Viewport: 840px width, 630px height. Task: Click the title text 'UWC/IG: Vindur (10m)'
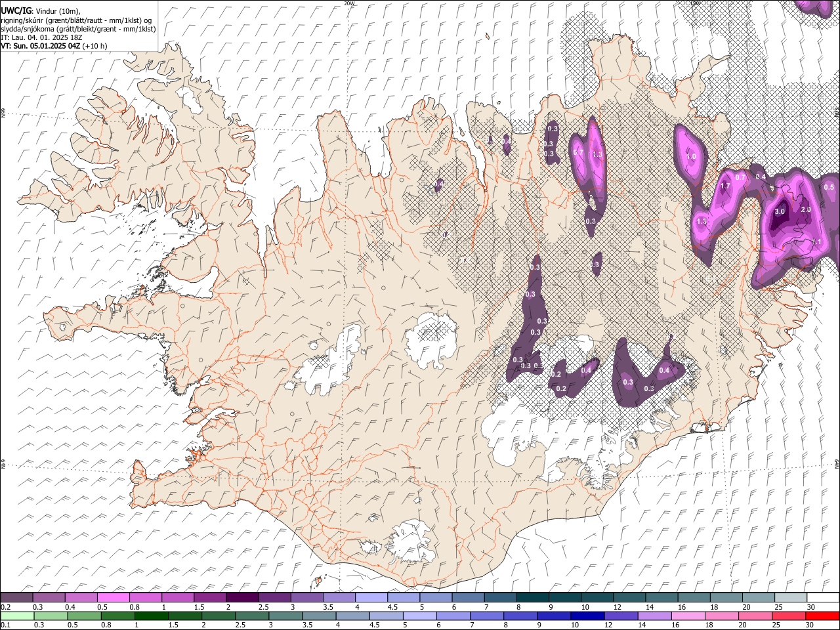(x=41, y=11)
